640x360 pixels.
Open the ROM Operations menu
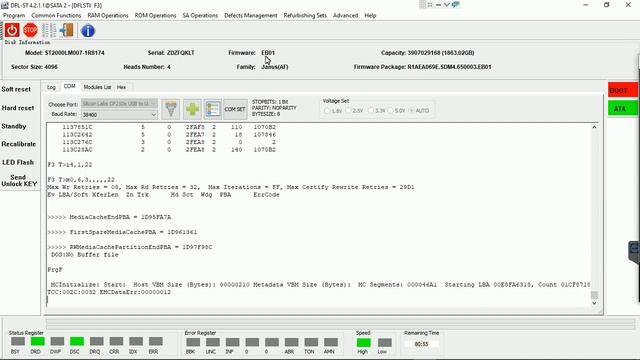156,16
